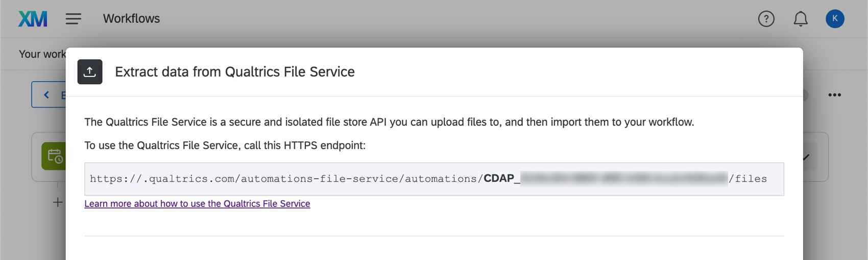Screen dimensions: 868x260
Task: Open the three-dot more options menu
Action: 834,95
